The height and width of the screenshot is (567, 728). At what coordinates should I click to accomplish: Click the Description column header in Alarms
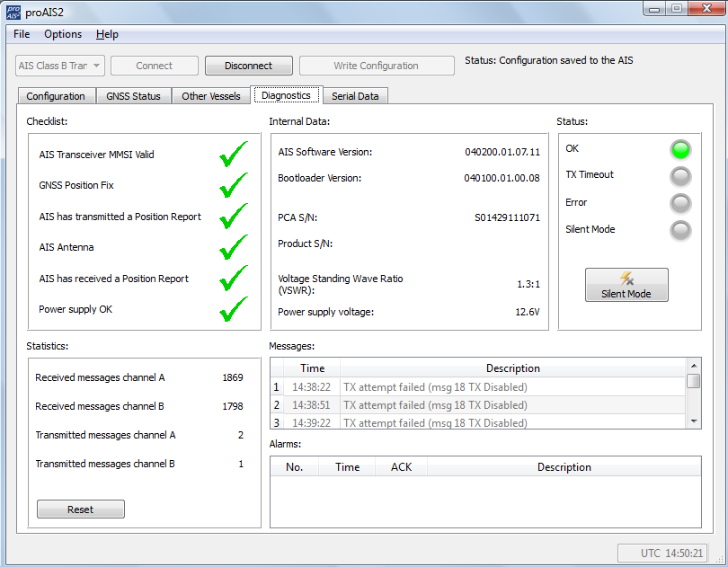[x=564, y=467]
